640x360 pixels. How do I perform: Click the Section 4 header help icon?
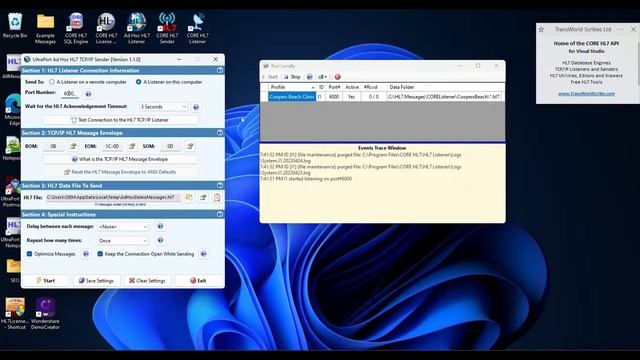coord(220,214)
